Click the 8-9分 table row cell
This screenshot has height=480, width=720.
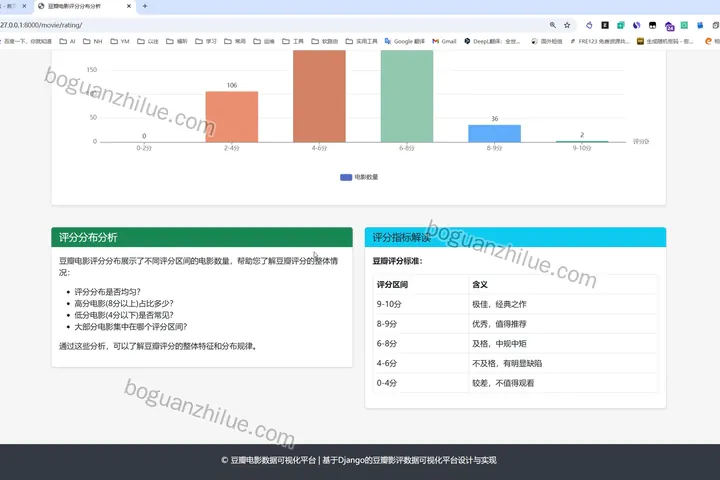421,324
